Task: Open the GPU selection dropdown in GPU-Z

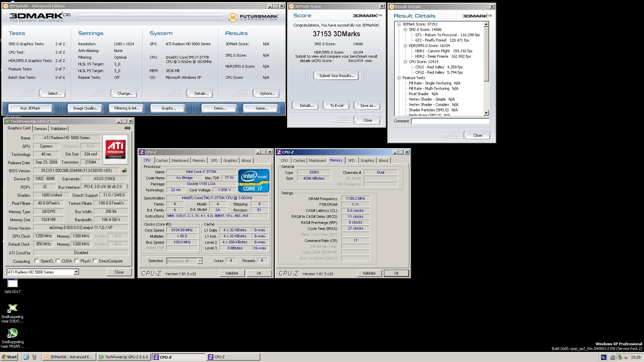Action: [x=76, y=272]
